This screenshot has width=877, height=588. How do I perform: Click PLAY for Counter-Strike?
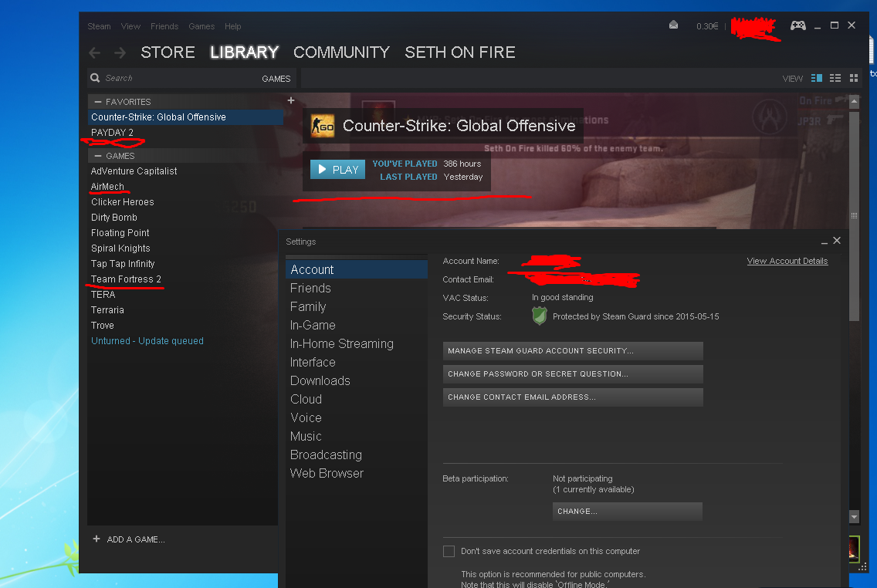338,169
